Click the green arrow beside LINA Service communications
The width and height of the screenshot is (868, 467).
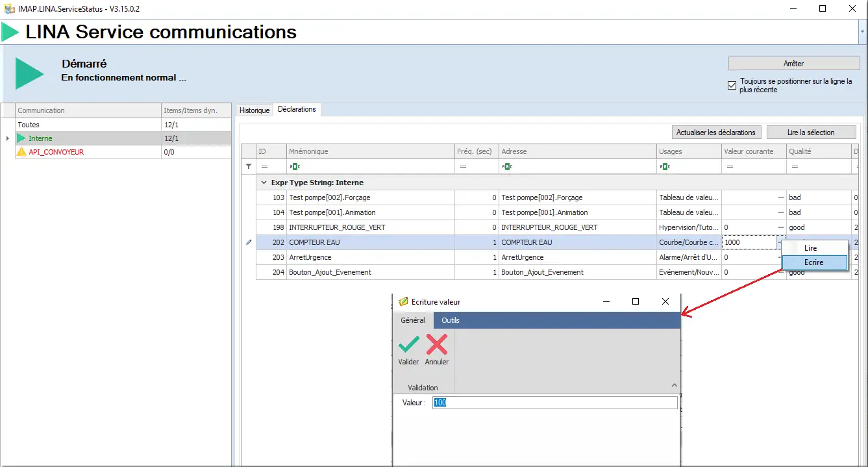tap(10, 32)
